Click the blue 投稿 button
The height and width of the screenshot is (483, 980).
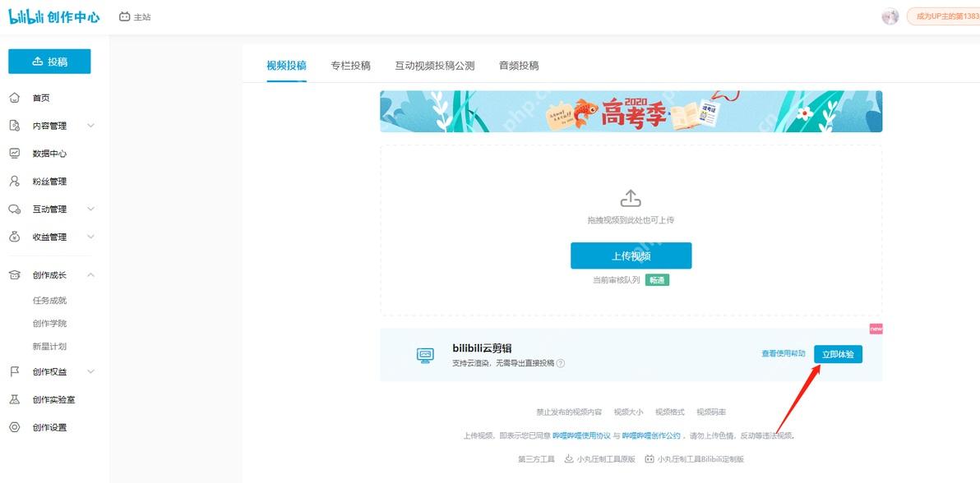[x=49, y=62]
